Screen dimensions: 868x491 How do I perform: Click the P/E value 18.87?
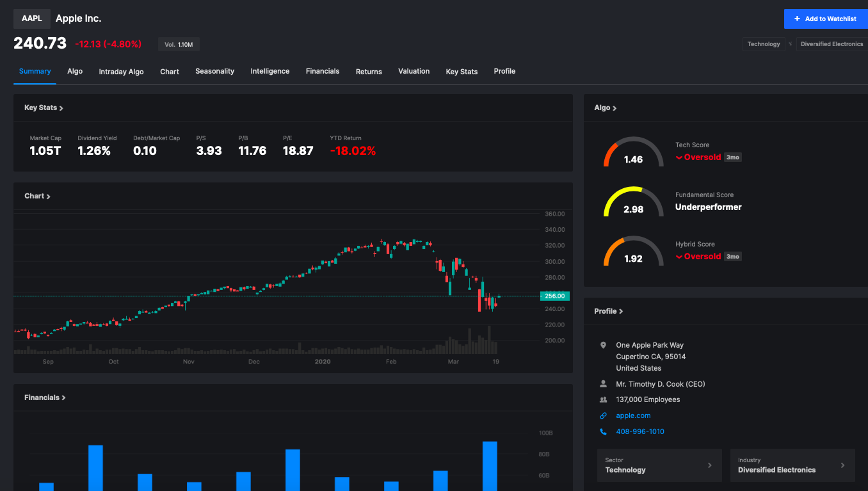(x=298, y=151)
